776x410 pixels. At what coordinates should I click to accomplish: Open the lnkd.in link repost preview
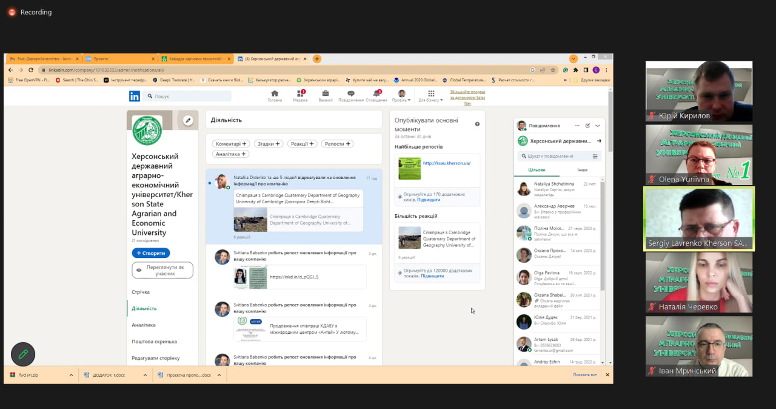299,277
